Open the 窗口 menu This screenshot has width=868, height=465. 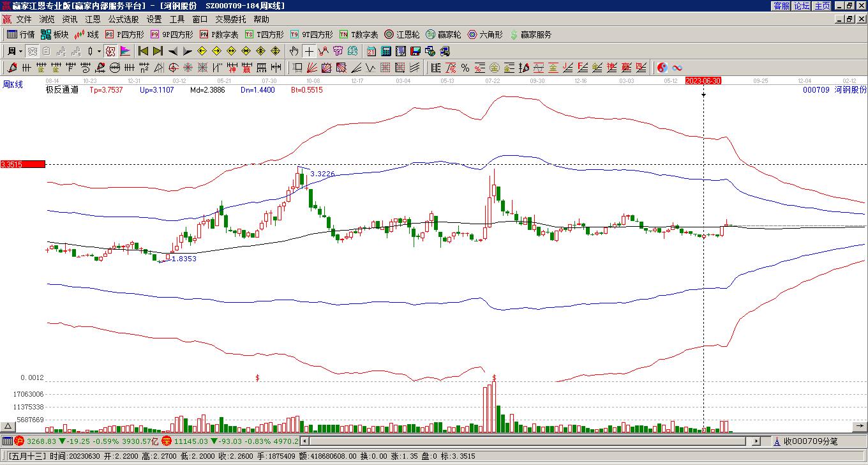pos(200,20)
